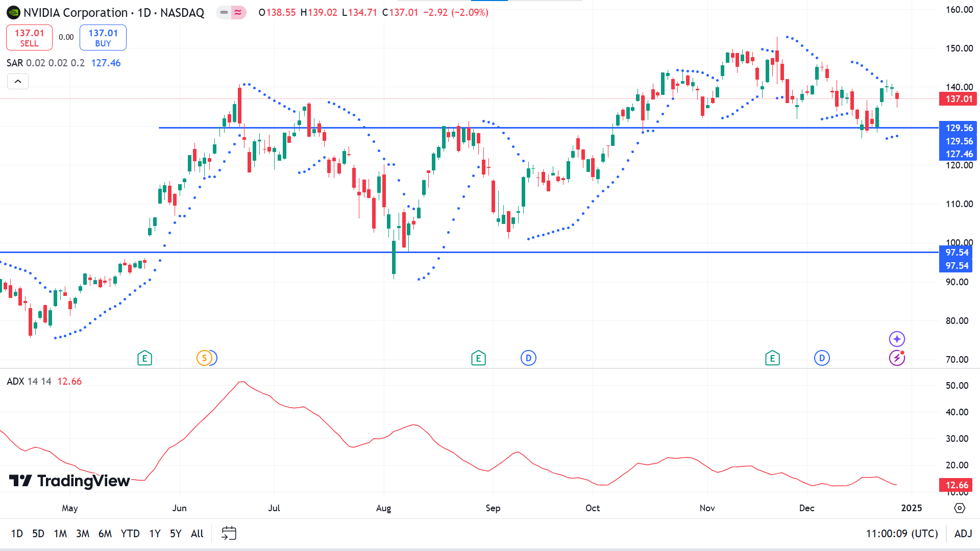Click the dividend D marker in September

pos(528,358)
